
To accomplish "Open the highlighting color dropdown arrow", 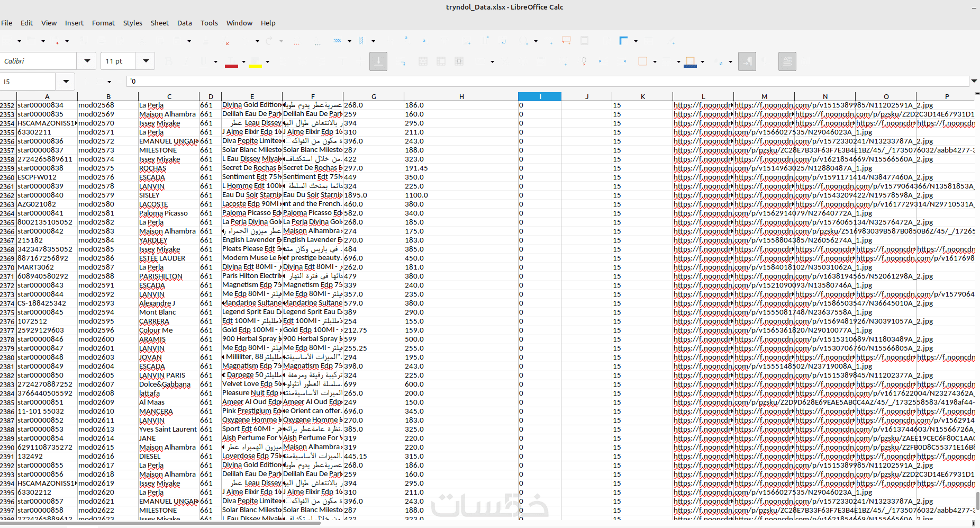I will tap(267, 61).
